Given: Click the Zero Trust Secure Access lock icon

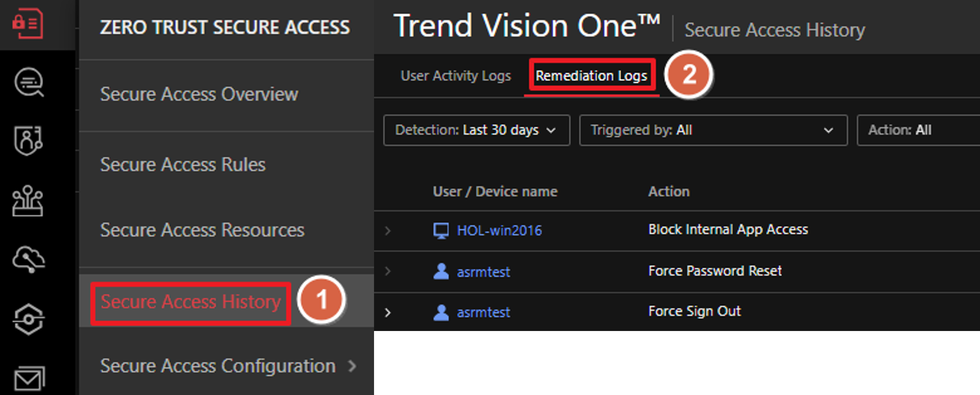Looking at the screenshot, I should pos(28,24).
